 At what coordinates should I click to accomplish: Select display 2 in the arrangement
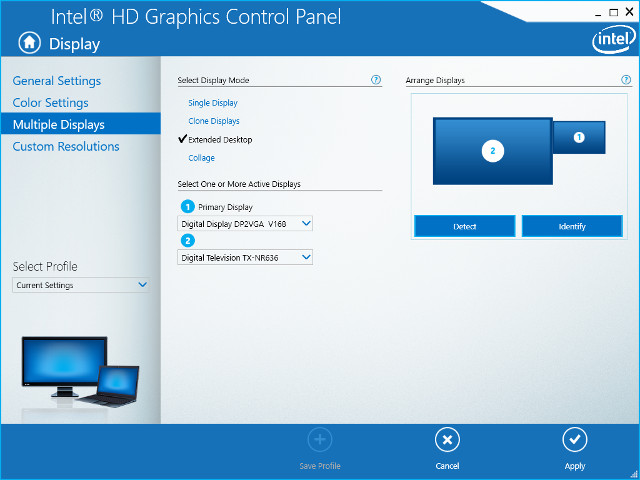pyautogui.click(x=493, y=151)
